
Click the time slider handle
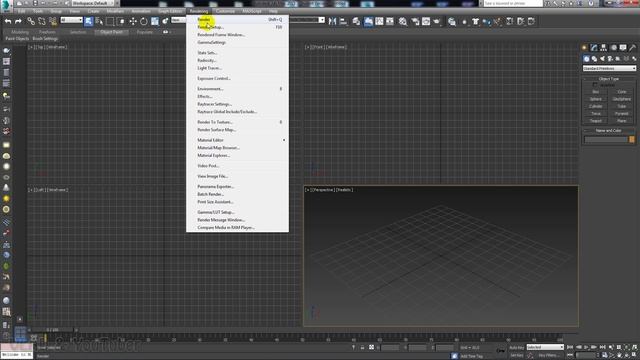pos(53,330)
